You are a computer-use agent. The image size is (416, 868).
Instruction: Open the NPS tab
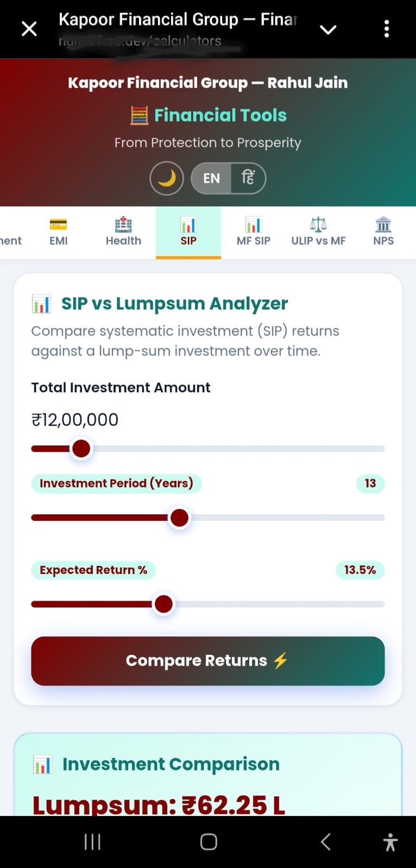pos(383,232)
